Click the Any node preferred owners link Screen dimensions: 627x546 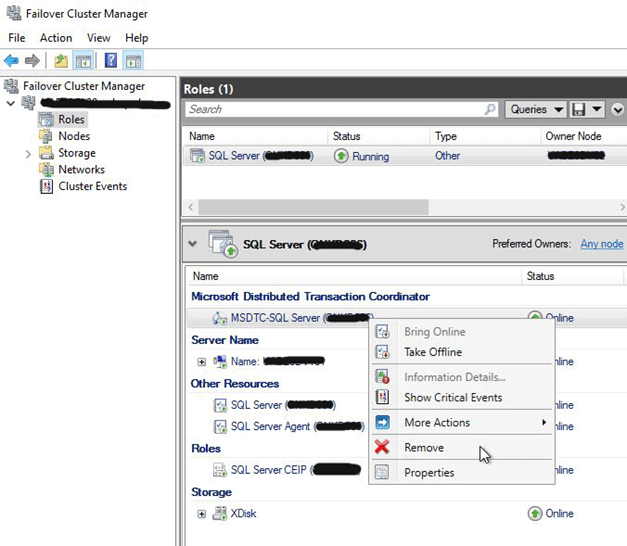coord(601,244)
